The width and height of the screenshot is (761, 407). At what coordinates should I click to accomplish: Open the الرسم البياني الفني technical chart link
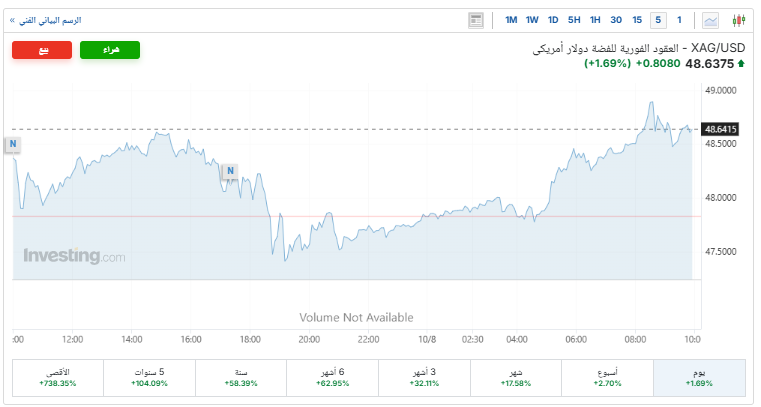[52, 20]
